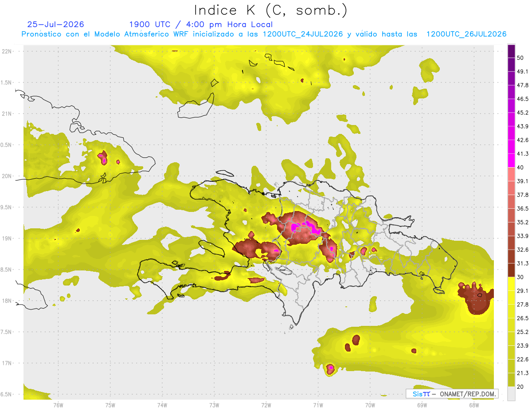532x411 pixels.
Task: Click the longitude axis label "71W"
Action: click(x=318, y=405)
